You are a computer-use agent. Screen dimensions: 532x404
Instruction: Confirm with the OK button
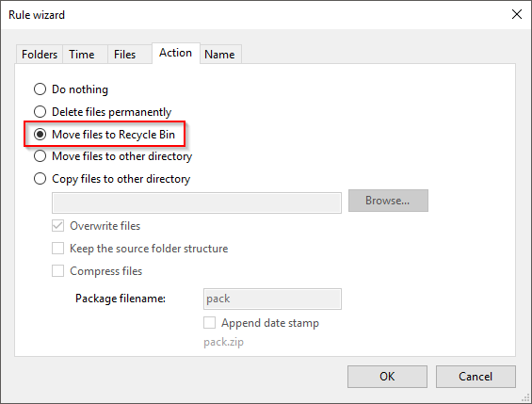click(387, 377)
